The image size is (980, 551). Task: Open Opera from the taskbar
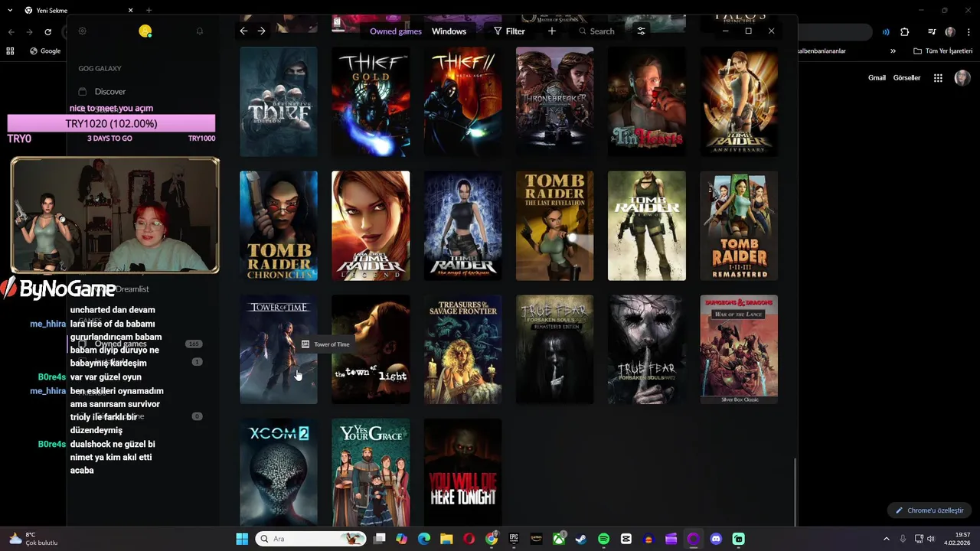tap(469, 539)
